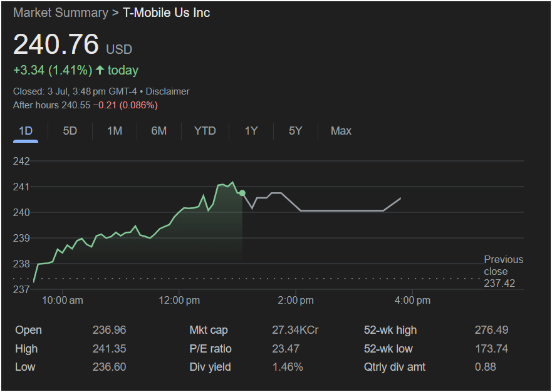Click the 2:00 pm axis label
Screen dimensions: 552x392
coord(296,300)
